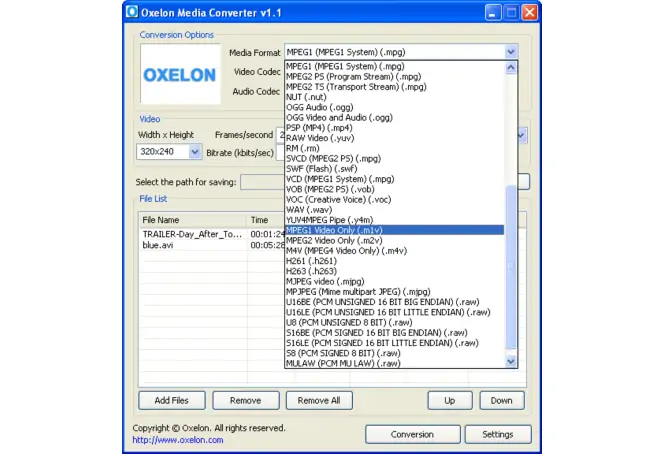Open the Settings button
This screenshot has width=664, height=454.
tap(498, 434)
